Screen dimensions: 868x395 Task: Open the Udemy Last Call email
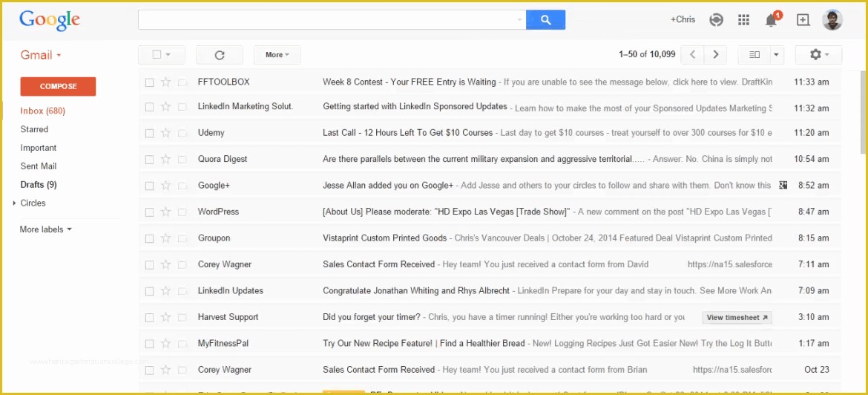click(x=490, y=133)
